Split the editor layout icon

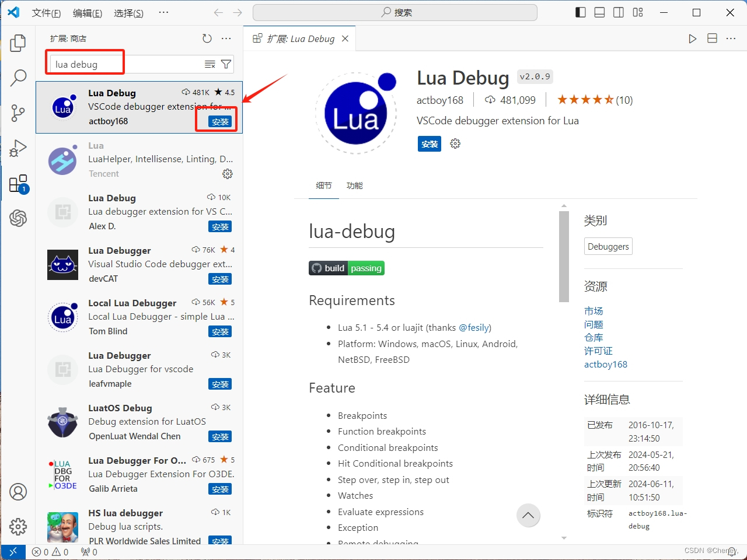click(x=712, y=38)
